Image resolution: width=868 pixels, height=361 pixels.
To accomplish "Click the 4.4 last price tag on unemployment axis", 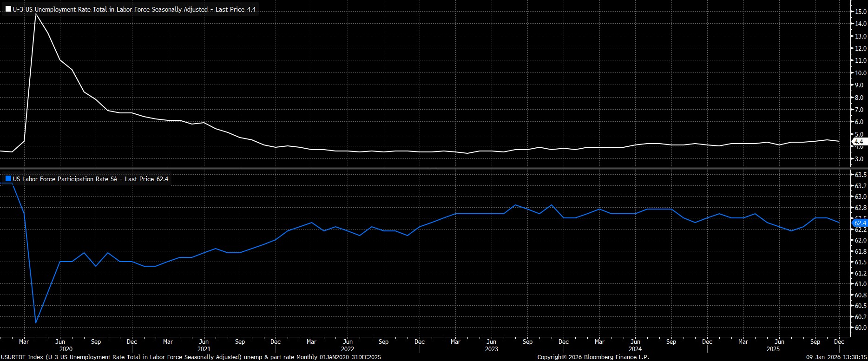I will point(858,142).
